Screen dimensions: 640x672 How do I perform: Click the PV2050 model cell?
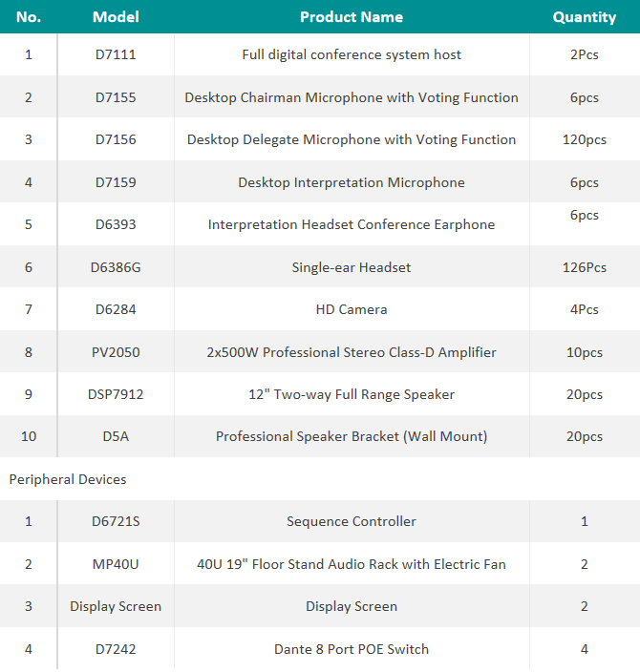pos(116,352)
